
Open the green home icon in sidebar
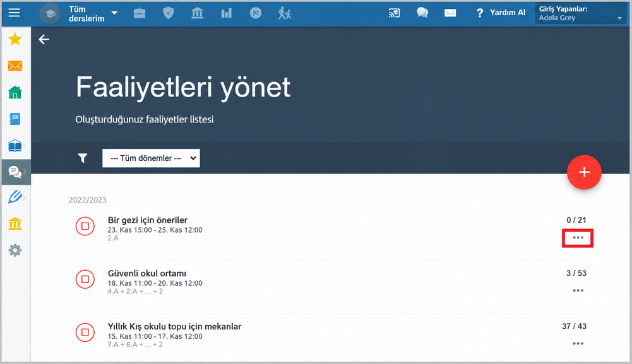click(15, 92)
